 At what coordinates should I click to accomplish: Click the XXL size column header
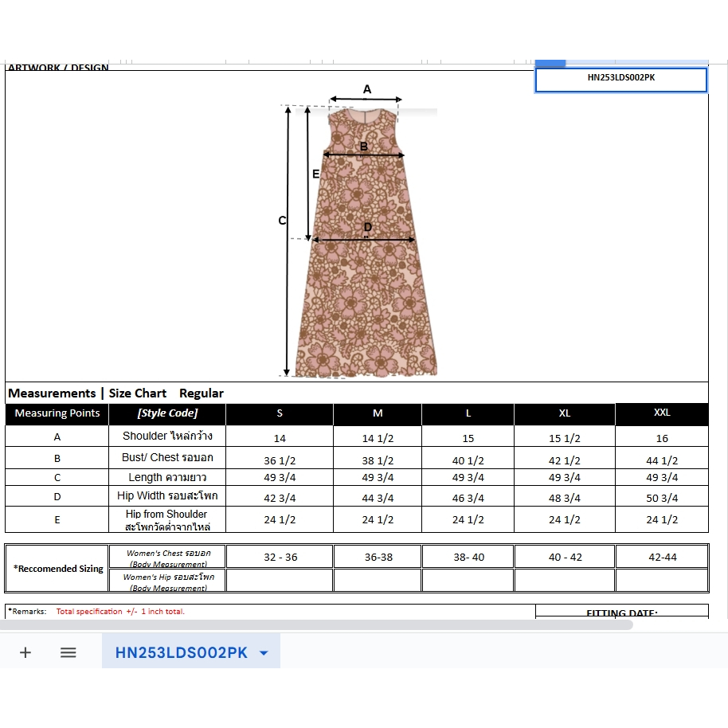[x=661, y=413]
